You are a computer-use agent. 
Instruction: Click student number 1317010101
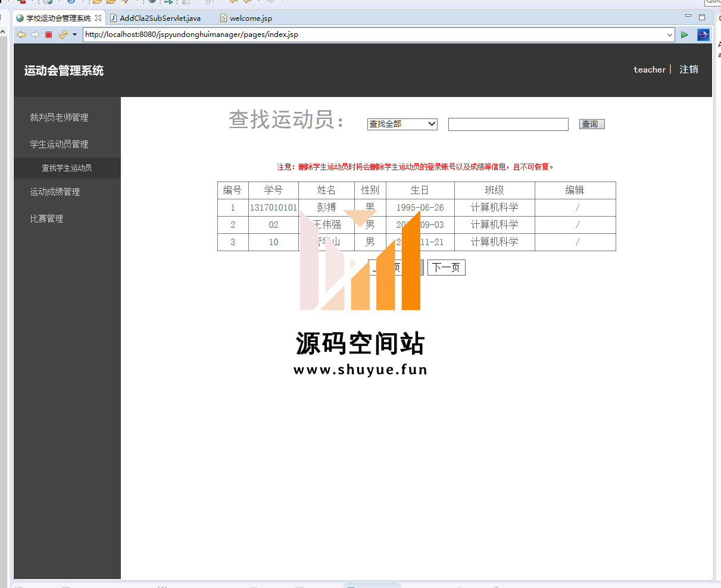(x=273, y=208)
